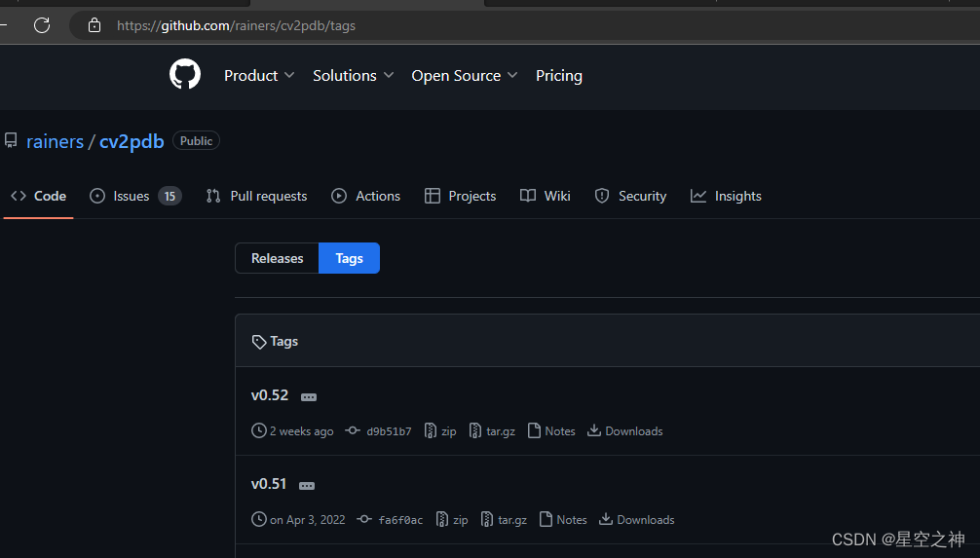Click the zip file icon for v0.52

pos(430,430)
